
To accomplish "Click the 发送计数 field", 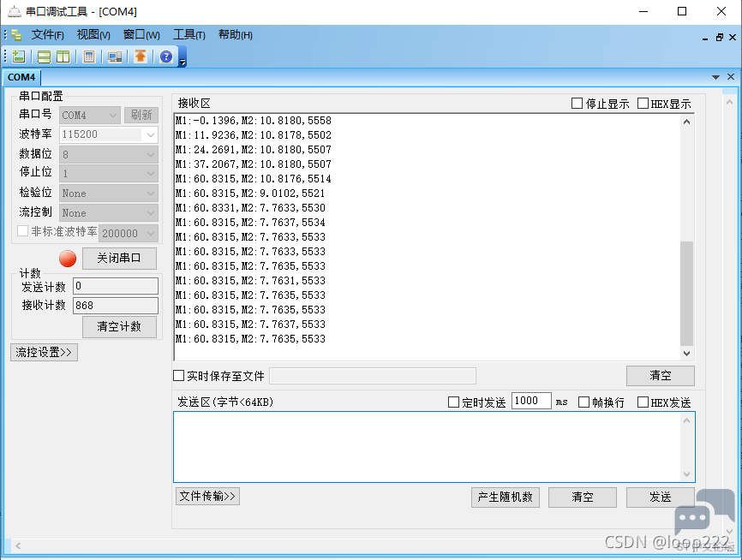I will pos(116,286).
